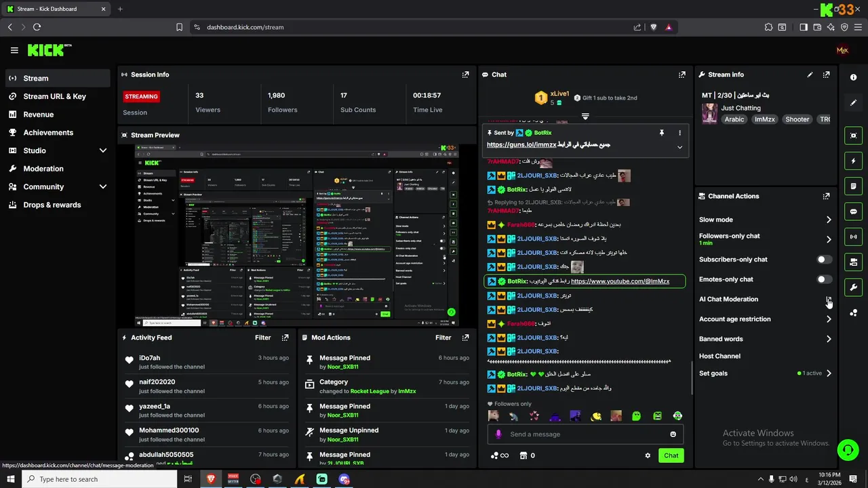Pop out the Stream info panel
This screenshot has height=488, width=868.
[826, 75]
